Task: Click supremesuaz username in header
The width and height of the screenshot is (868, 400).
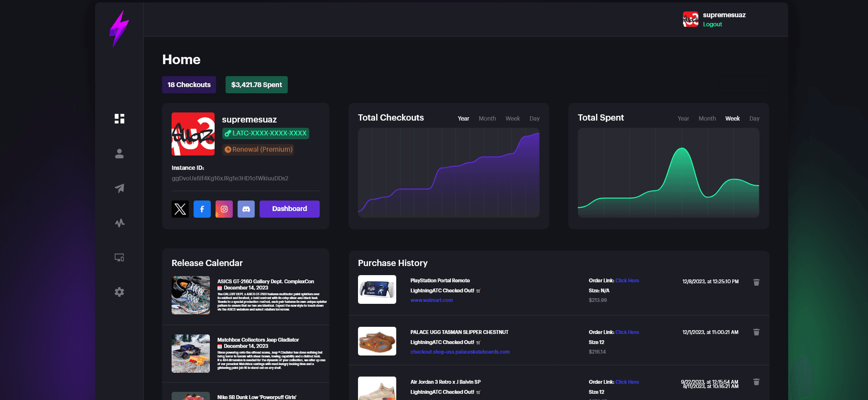Action: coord(724,15)
